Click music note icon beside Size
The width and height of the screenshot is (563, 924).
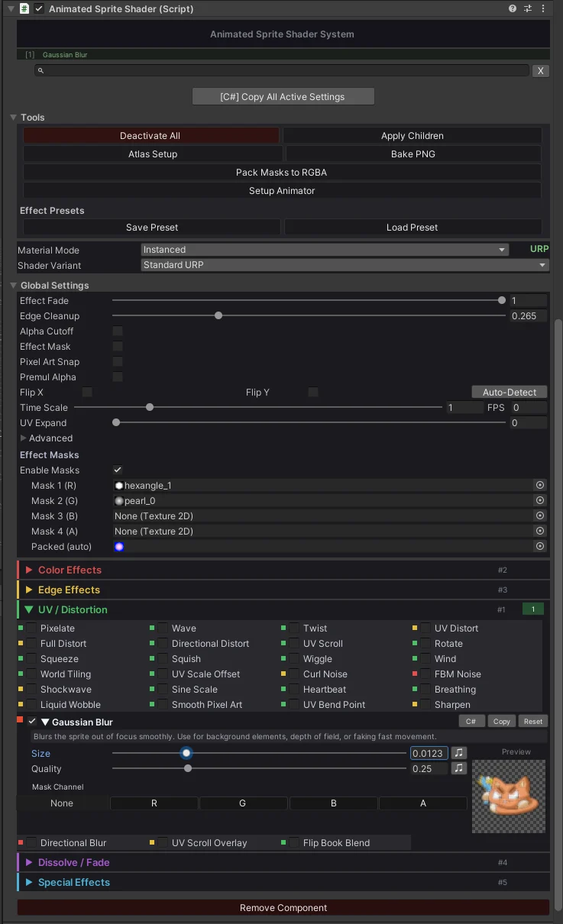point(458,753)
